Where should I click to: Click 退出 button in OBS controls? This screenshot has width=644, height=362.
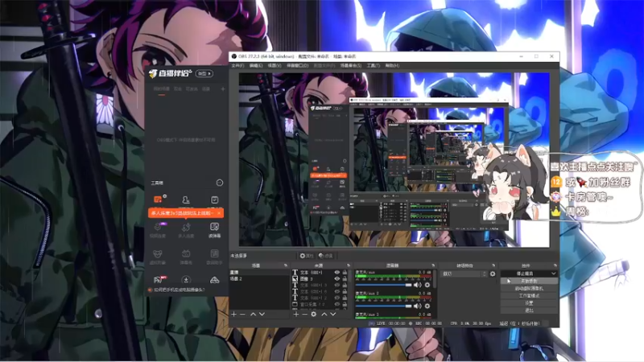pos(529,311)
